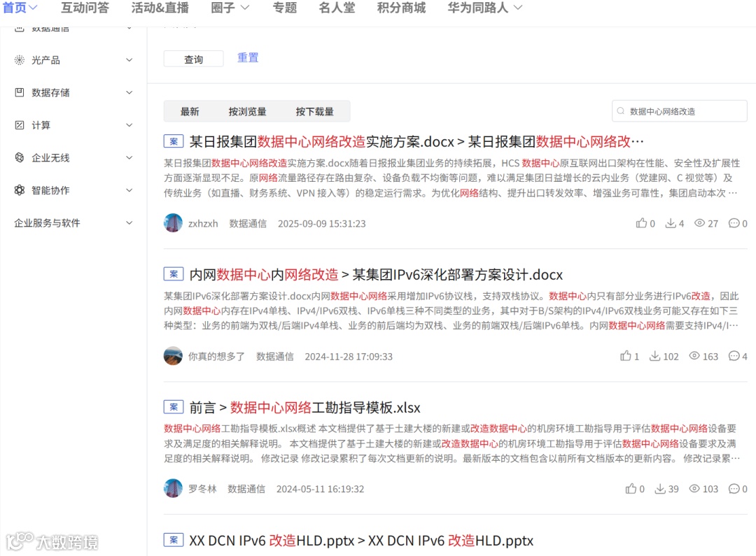The width and height of the screenshot is (756, 556).
Task: Click the 数据通信 tag beside 罗冬林
Action: [246, 489]
